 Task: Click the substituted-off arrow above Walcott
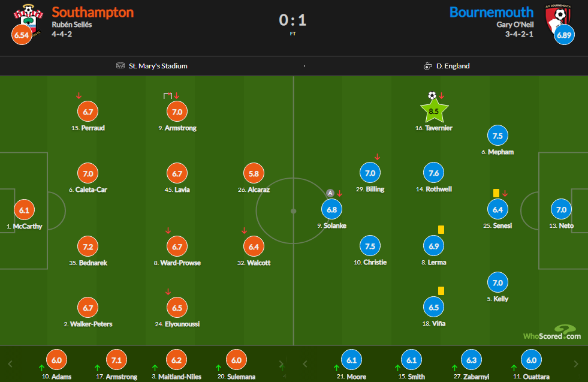point(244,231)
